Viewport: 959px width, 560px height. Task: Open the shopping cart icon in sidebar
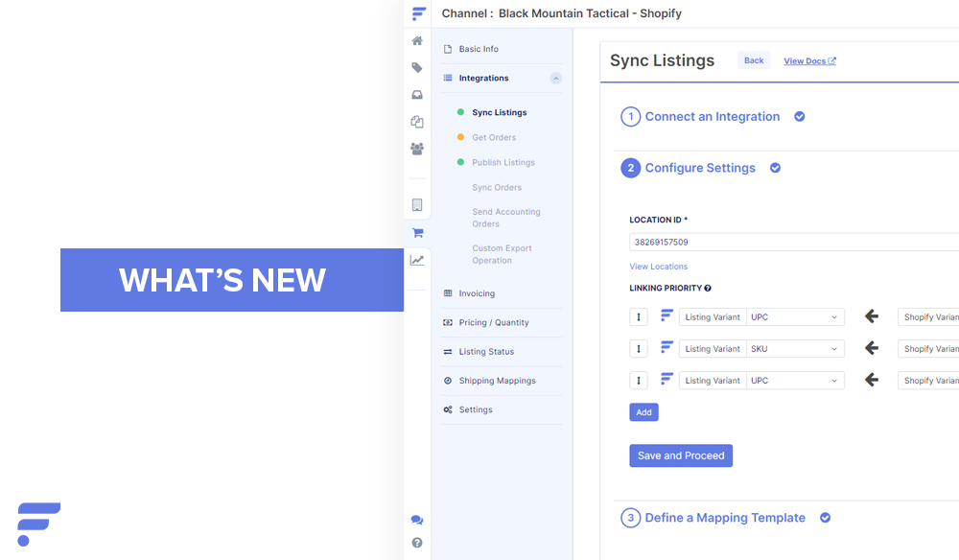[x=418, y=233]
